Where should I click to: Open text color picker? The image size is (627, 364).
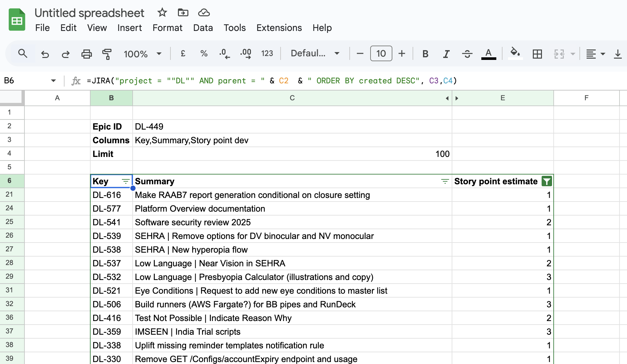[x=488, y=54]
